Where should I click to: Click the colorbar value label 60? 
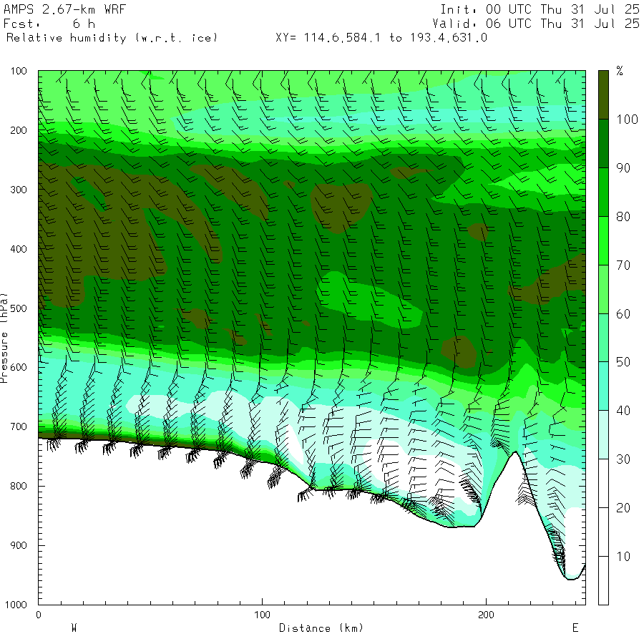(x=623, y=314)
